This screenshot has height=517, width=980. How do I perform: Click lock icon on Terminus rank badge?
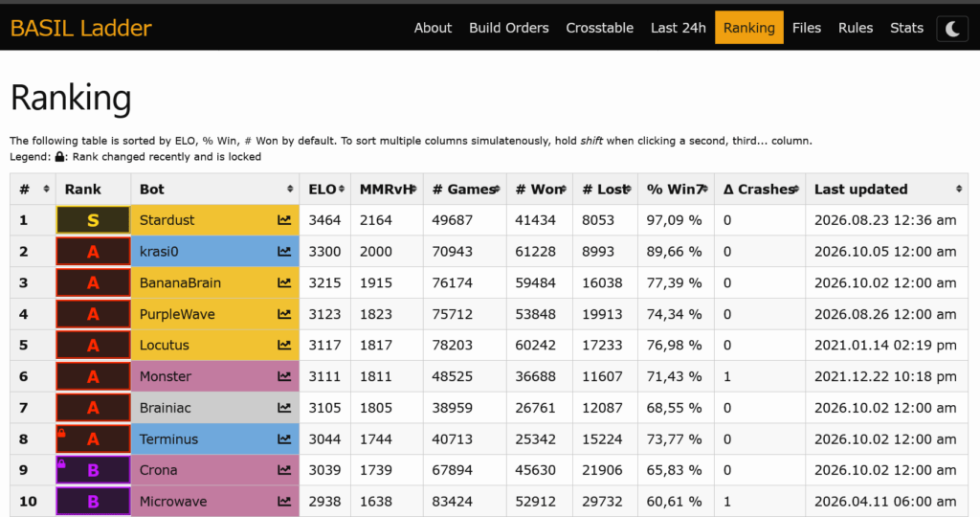coord(61,432)
